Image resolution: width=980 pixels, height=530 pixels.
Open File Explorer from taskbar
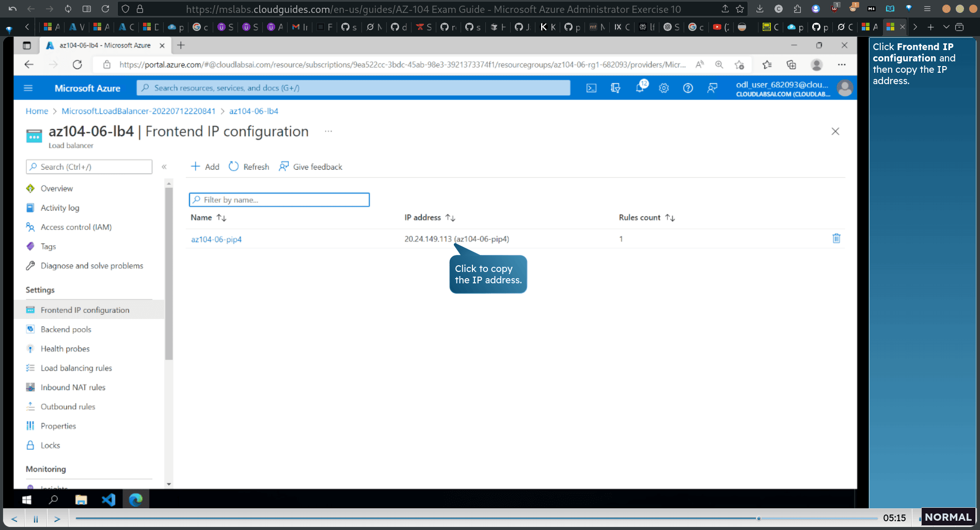[81, 500]
